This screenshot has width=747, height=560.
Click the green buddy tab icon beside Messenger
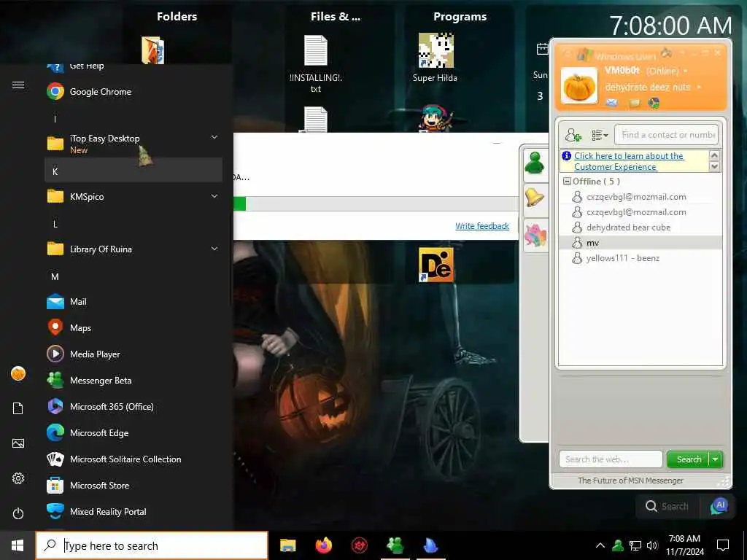(535, 164)
